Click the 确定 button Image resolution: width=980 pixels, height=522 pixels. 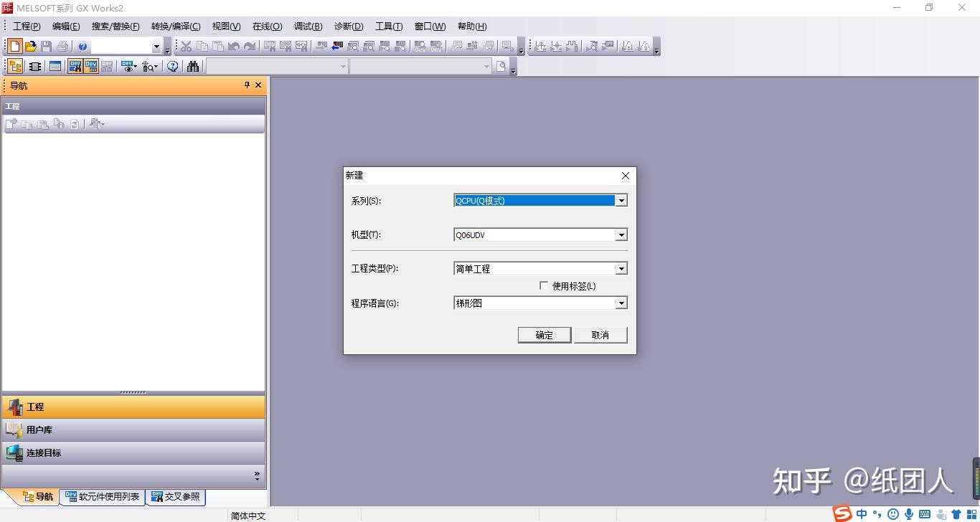click(x=545, y=335)
